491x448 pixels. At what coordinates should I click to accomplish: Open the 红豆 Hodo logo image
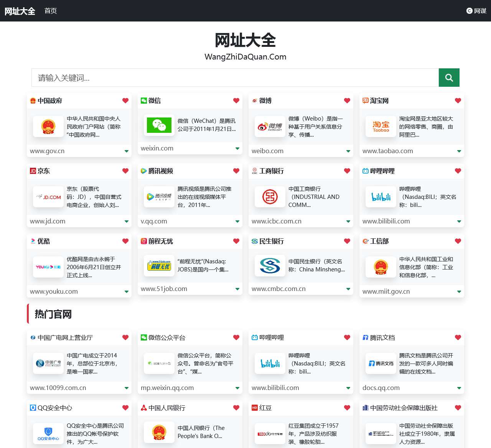click(270, 434)
